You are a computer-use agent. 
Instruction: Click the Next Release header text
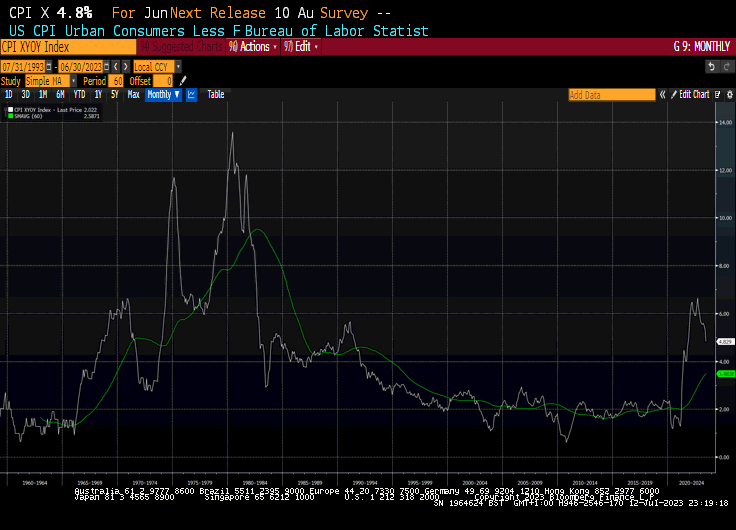(218, 13)
